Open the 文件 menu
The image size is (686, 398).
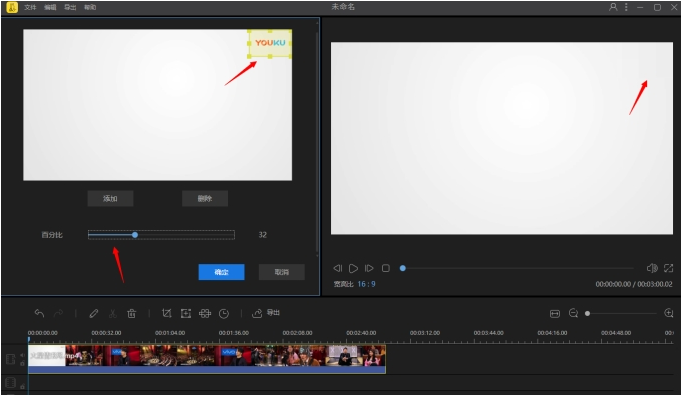point(30,7)
